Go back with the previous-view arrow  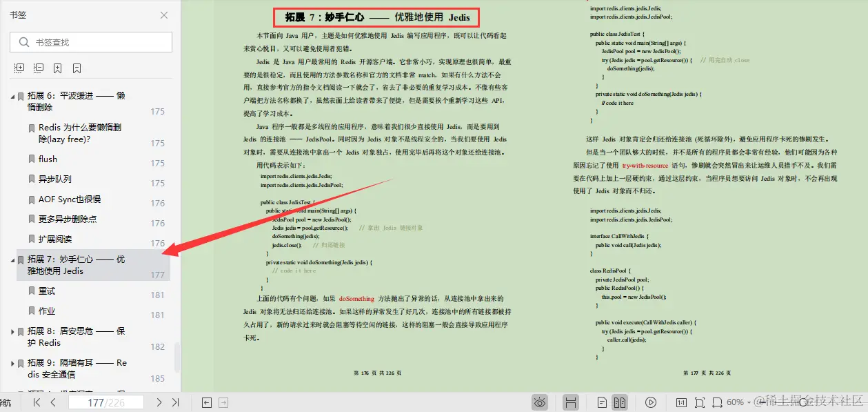point(205,402)
